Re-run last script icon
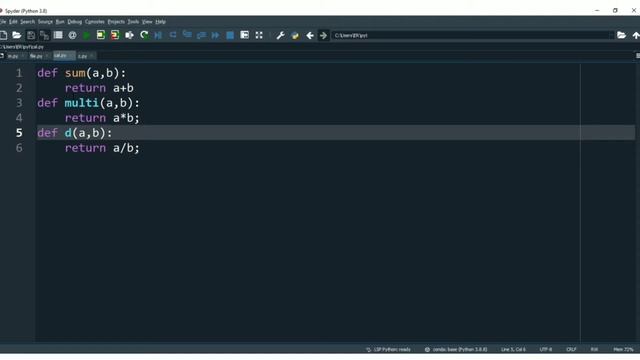The width and height of the screenshot is (640, 360). [x=144, y=36]
